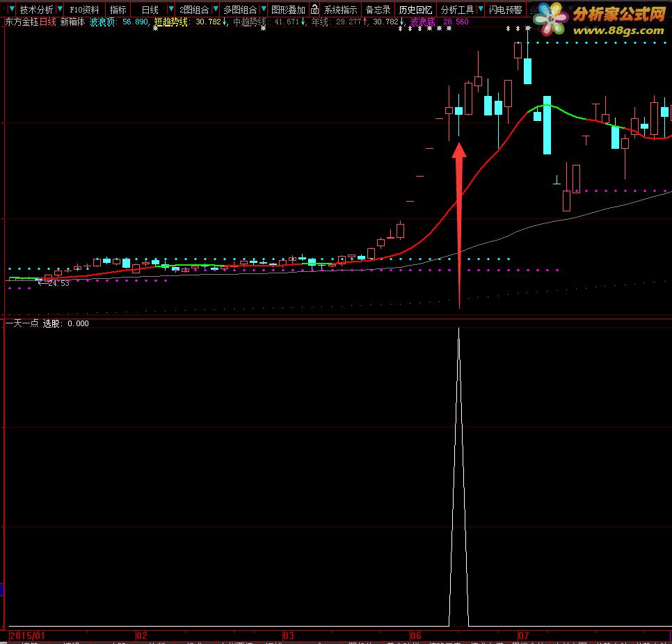This screenshot has height=644, width=672.
Task: Jump to the 2015/01 date marker
Action: (x=27, y=636)
